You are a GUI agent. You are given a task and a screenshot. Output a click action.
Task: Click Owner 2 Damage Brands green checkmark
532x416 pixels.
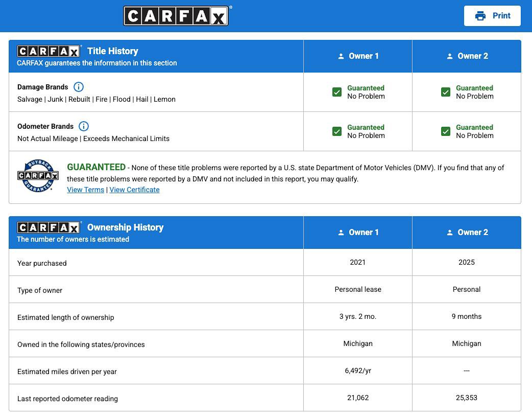446,92
